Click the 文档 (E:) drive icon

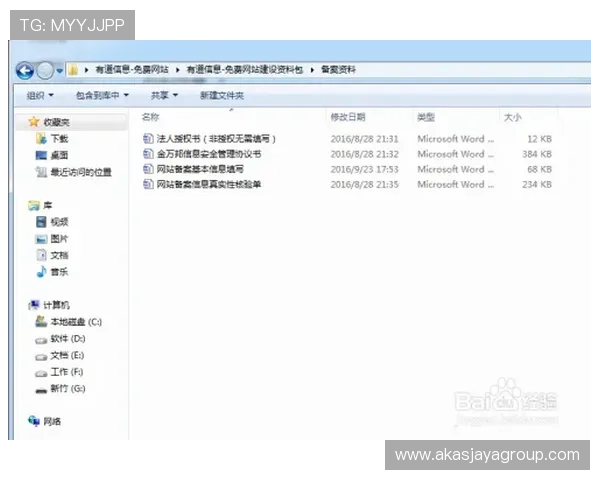click(41, 357)
